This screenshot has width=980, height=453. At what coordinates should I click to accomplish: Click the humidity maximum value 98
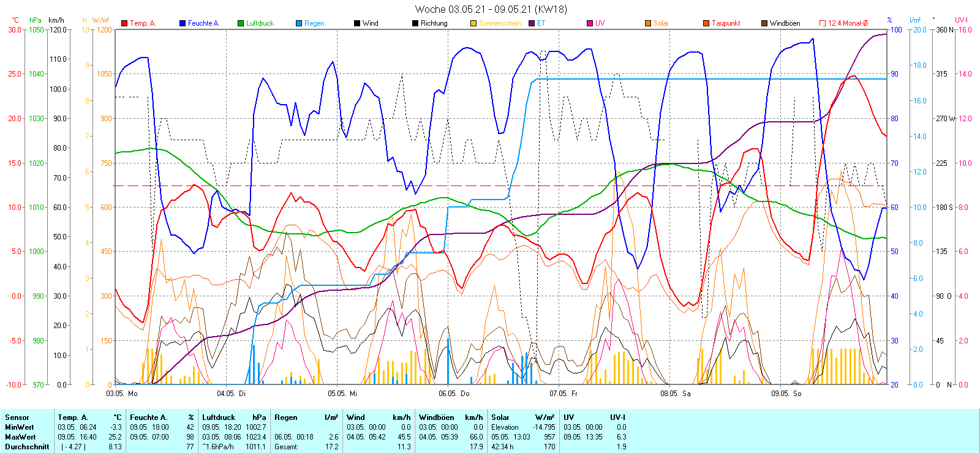pos(190,437)
